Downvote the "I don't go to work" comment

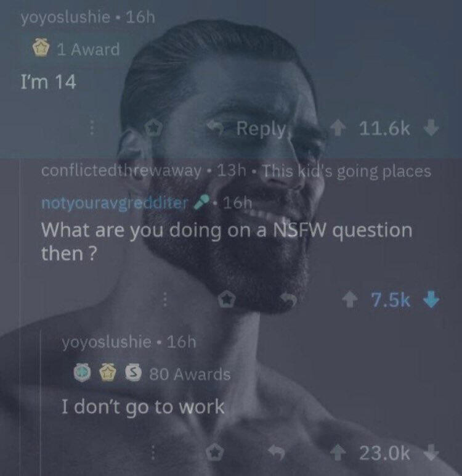[431, 453]
